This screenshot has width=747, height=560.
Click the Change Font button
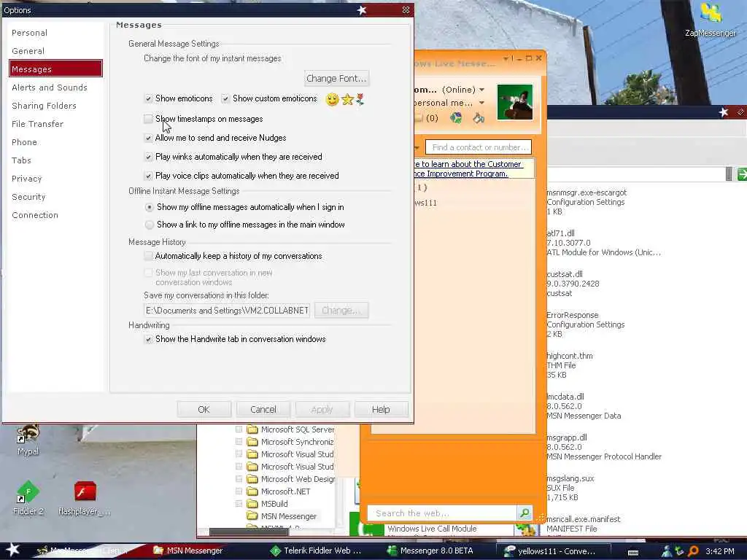tap(336, 78)
